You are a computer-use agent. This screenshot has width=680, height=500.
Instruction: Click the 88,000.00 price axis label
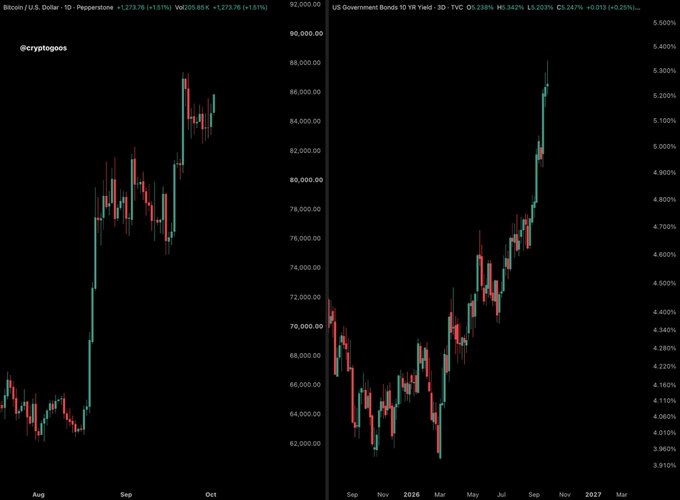click(x=305, y=62)
